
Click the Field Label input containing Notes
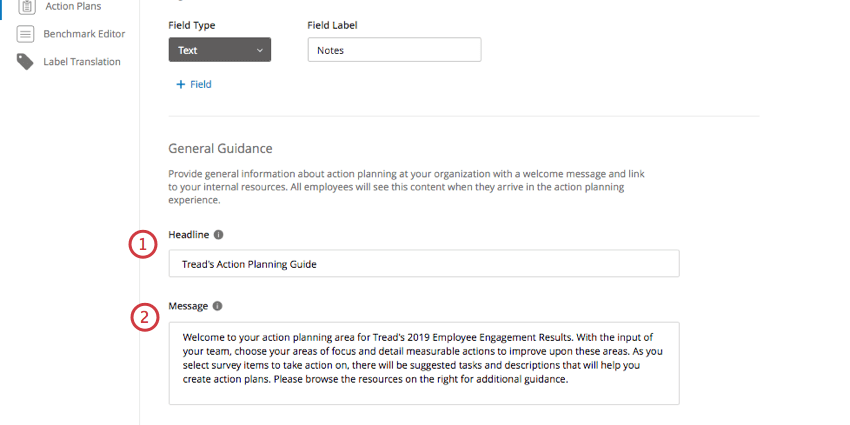tap(394, 50)
